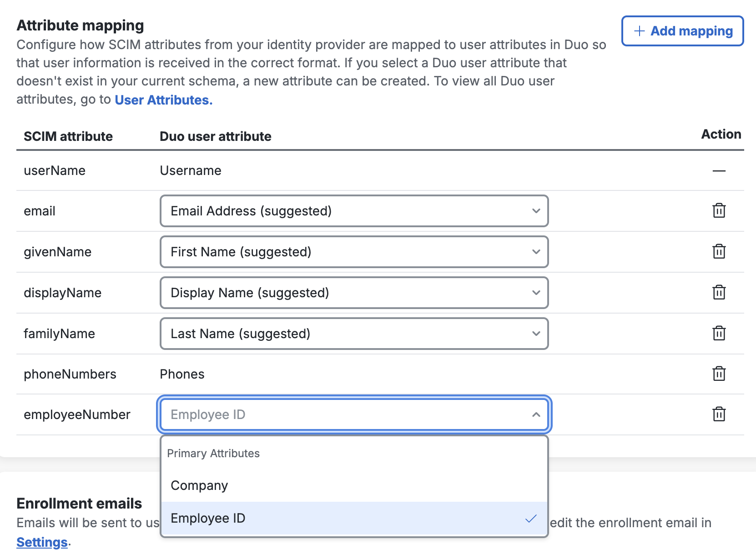Click the Employee ID input field
Screen dimensions: 756x559
click(318, 414)
